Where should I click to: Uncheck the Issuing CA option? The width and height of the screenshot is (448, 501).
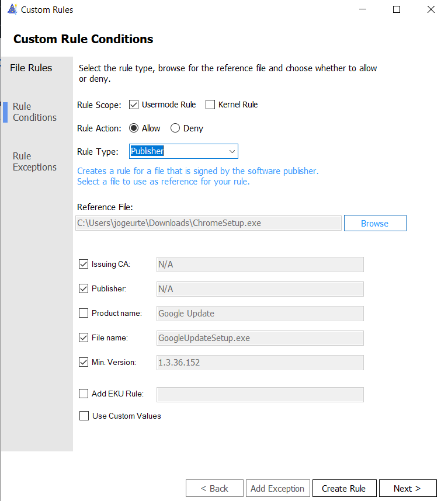pos(84,264)
